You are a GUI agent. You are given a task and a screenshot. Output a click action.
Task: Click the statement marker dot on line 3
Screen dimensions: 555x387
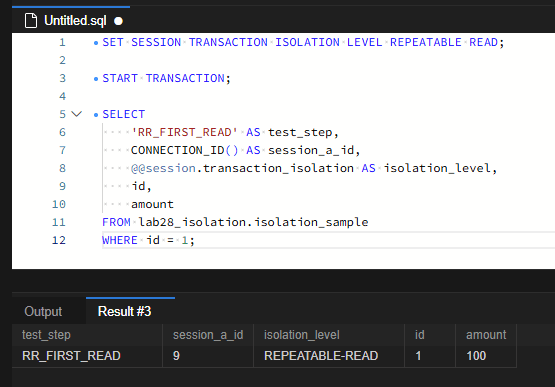pos(96,79)
